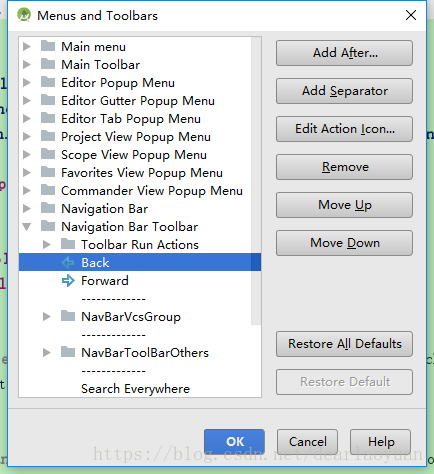Viewport: 434px width, 474px height.
Task: Select the separator above Search Everywhere
Action: (113, 371)
